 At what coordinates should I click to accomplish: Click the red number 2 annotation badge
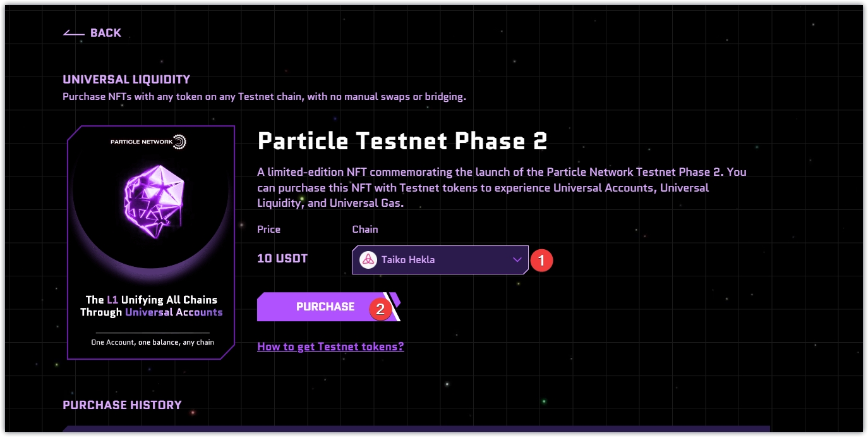pos(380,309)
